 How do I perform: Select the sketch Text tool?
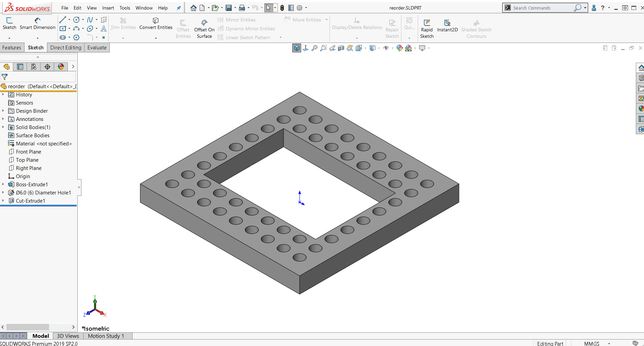pyautogui.click(x=104, y=29)
